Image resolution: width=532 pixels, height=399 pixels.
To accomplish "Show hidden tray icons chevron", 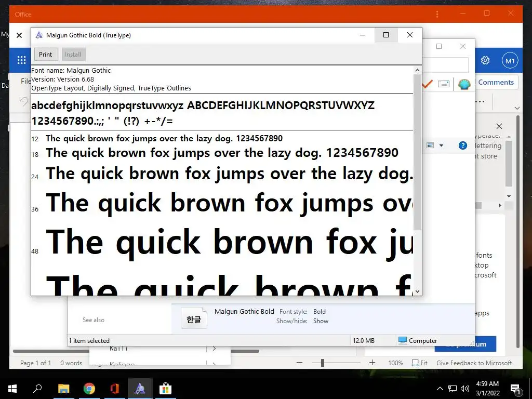I will coord(440,389).
